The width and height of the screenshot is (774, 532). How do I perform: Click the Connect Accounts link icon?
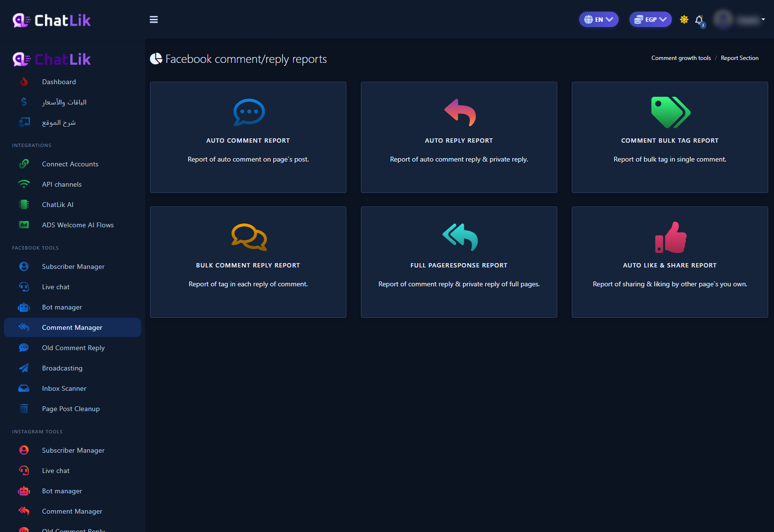(x=24, y=164)
